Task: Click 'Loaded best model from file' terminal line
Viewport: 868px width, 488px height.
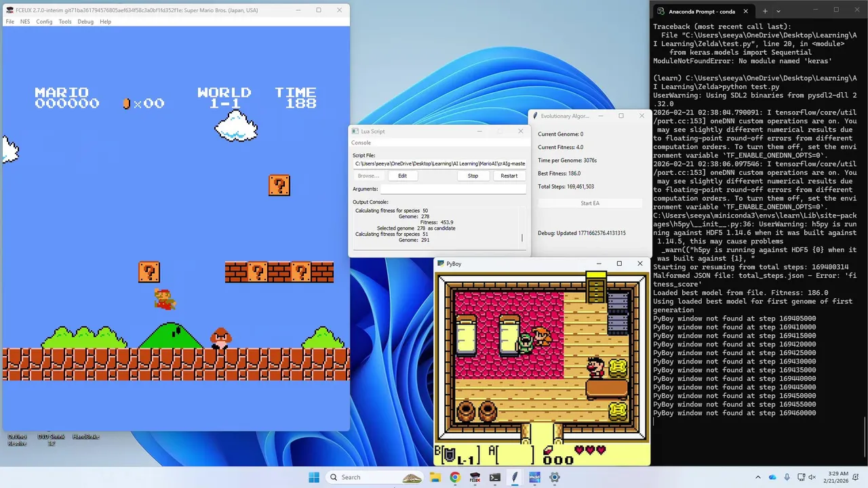Action: tap(741, 293)
